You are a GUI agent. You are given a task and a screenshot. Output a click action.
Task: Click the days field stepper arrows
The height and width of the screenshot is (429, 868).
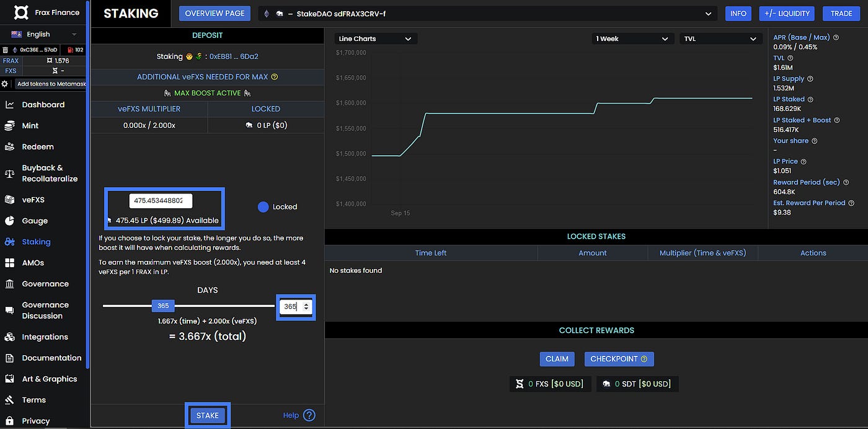click(306, 307)
